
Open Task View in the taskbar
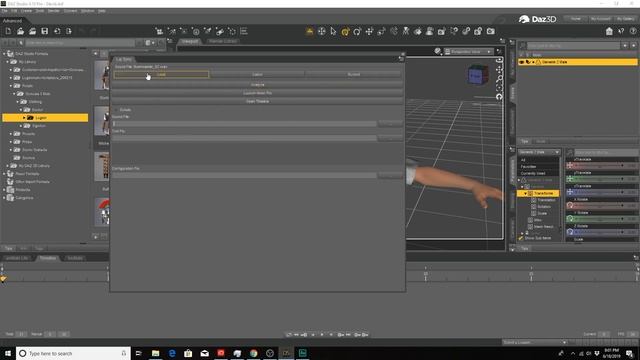click(x=139, y=353)
